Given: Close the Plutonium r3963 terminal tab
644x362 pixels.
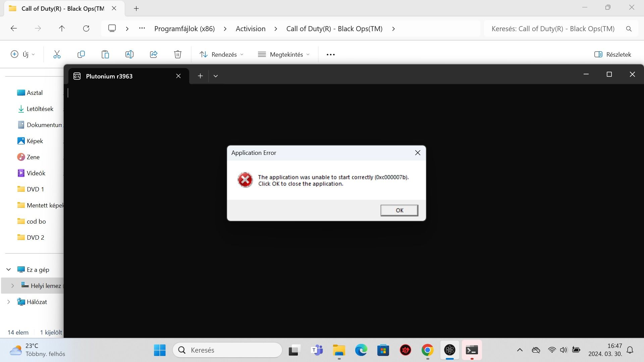Looking at the screenshot, I should tap(178, 76).
